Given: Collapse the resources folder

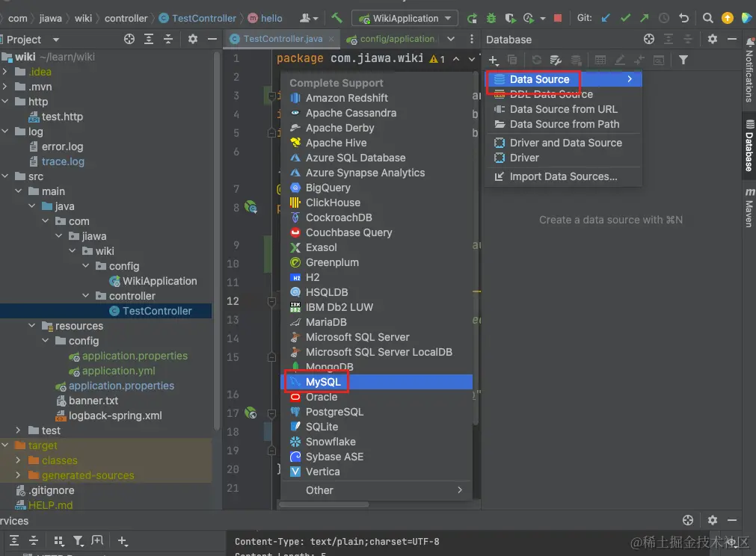Looking at the screenshot, I should click(x=32, y=326).
